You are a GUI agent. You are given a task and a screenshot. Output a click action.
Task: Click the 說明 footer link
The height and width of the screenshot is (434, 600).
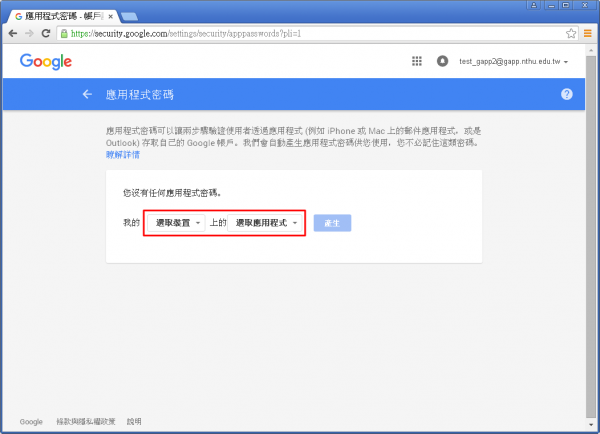134,422
